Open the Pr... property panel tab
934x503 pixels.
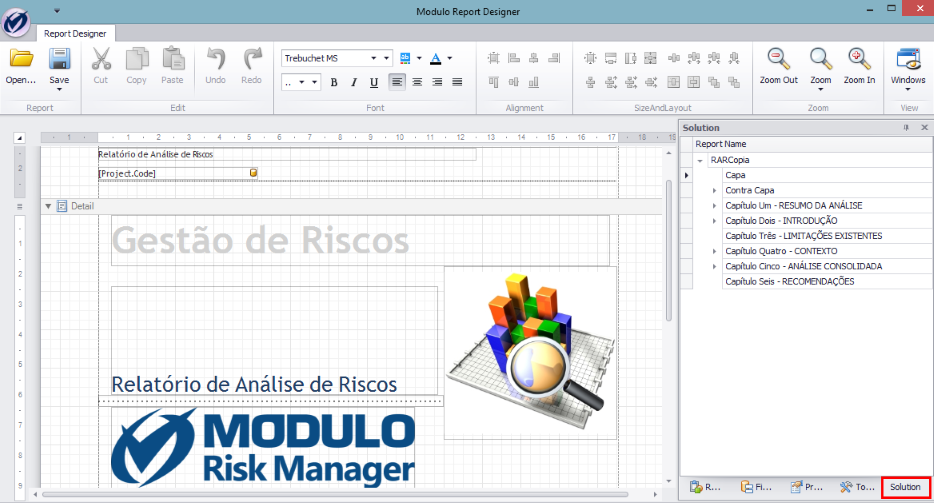(807, 487)
